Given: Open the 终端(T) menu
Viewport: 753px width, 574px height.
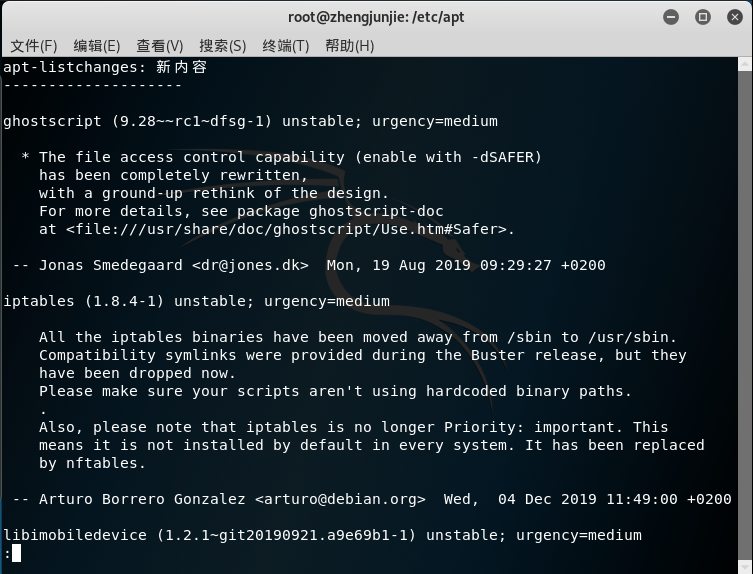Looking at the screenshot, I should (286, 46).
